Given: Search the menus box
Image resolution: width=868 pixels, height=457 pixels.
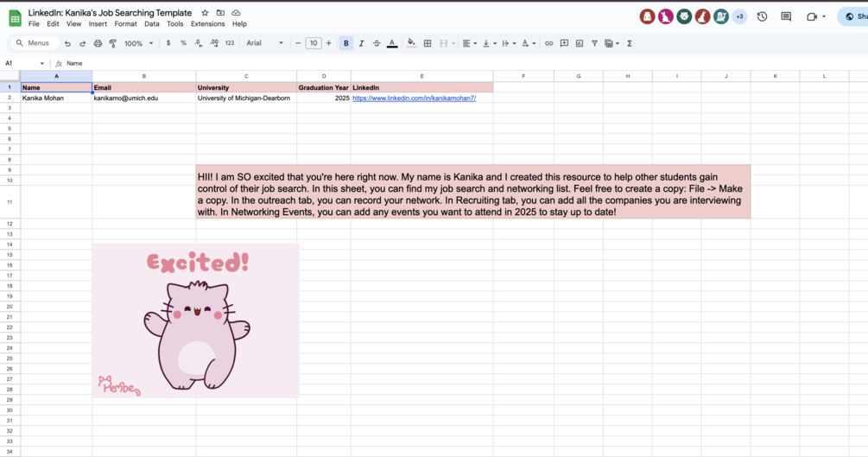Looking at the screenshot, I should 35,43.
